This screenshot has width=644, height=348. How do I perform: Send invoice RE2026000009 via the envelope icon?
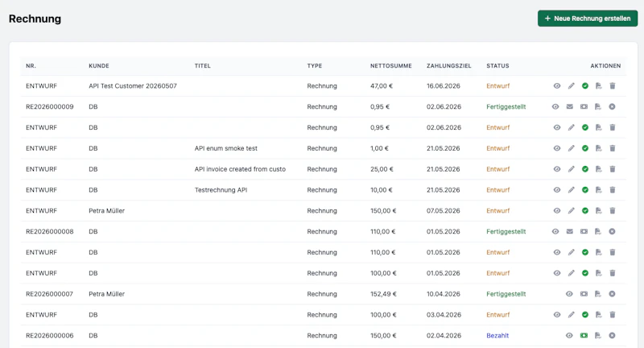[x=570, y=107]
